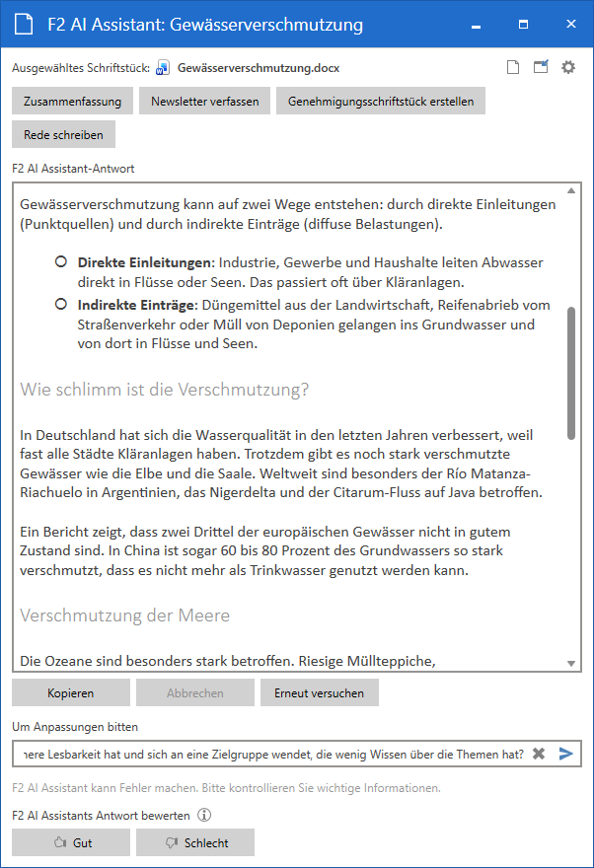Click the Zusammenfassung button
Screen dimensions: 594x868
point(72,101)
